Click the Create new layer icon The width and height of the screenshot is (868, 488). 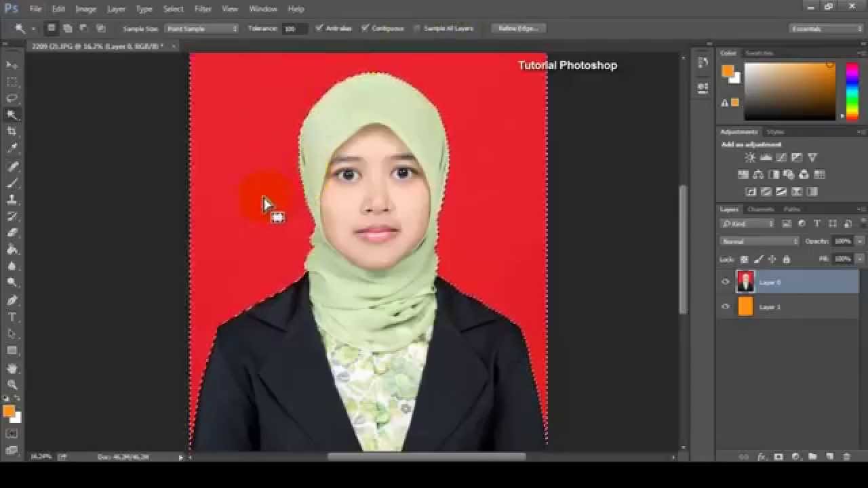click(829, 457)
